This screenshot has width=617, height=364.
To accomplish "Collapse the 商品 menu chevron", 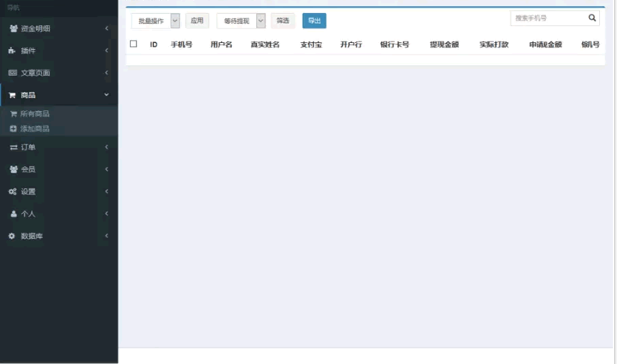I will [x=106, y=95].
